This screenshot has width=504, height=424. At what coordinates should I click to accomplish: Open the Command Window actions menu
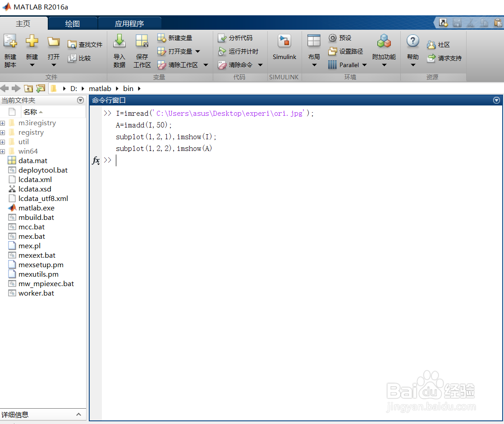(x=496, y=100)
